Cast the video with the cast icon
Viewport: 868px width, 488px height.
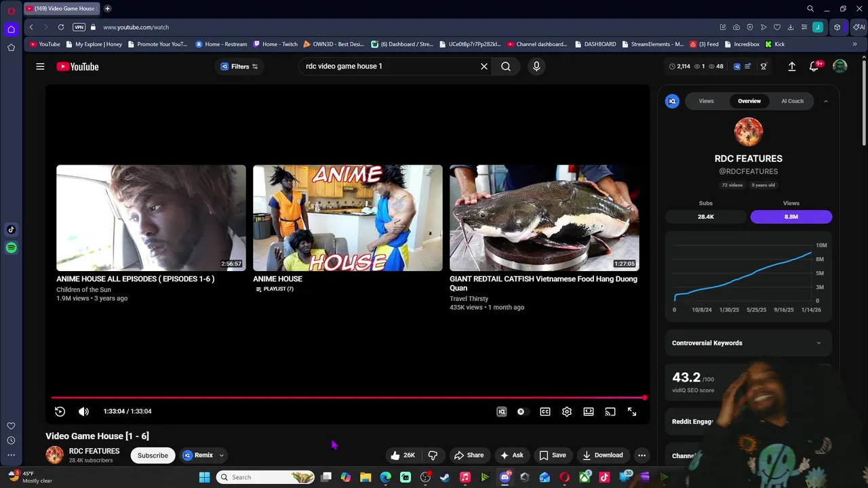(x=610, y=411)
